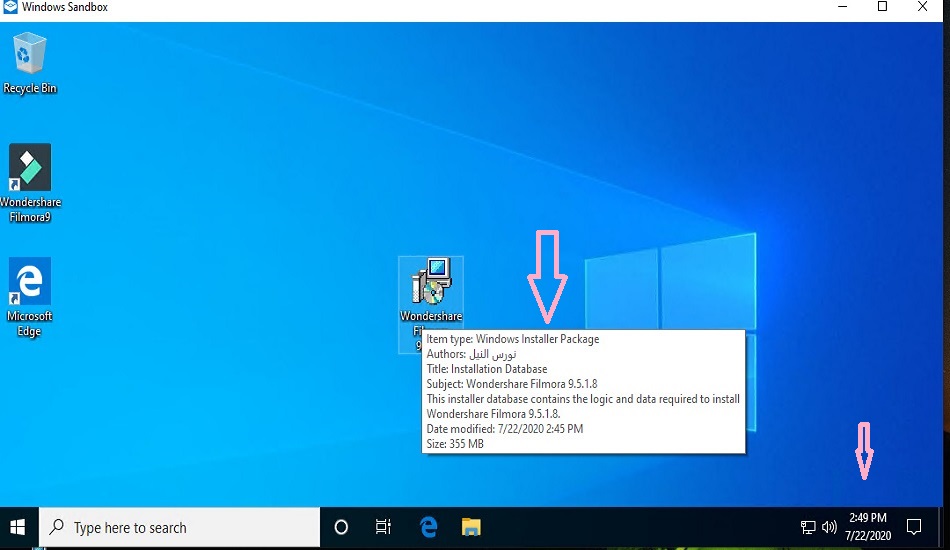Click the "Type here to search" box

(190, 527)
